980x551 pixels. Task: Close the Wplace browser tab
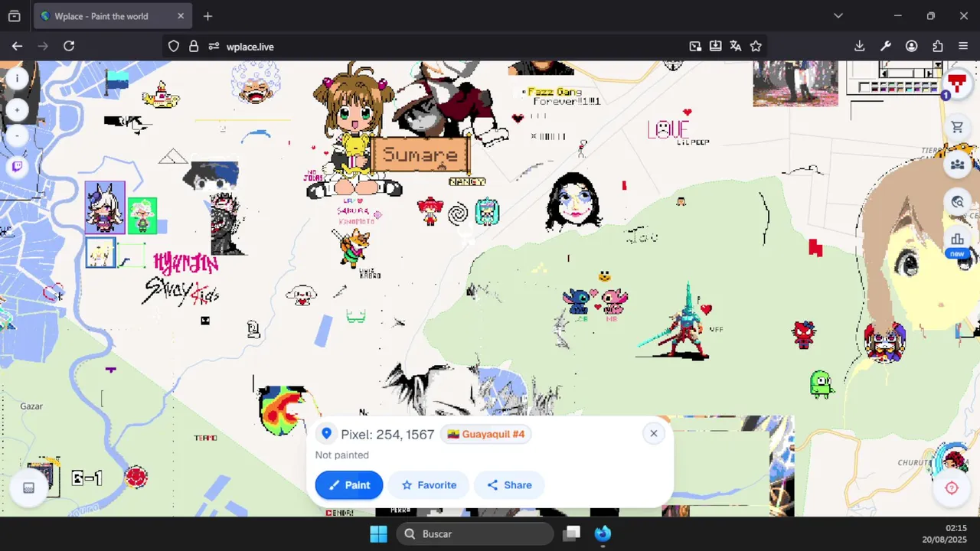[x=181, y=16]
